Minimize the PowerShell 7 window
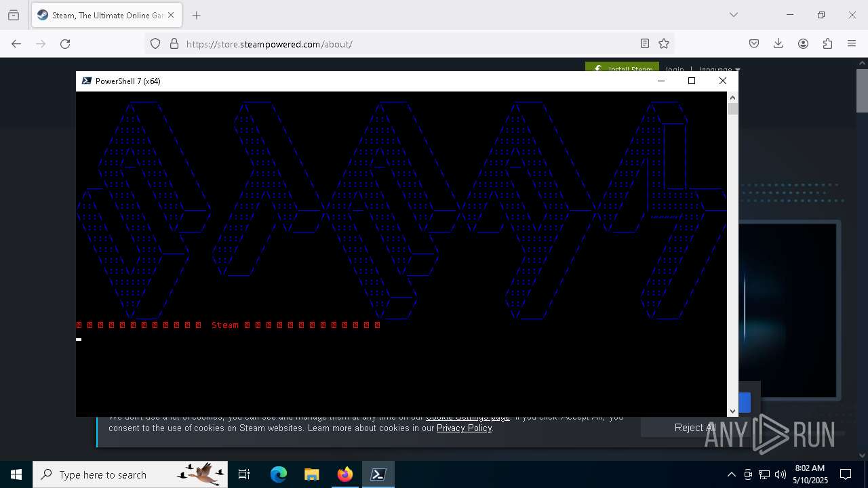 pyautogui.click(x=661, y=81)
